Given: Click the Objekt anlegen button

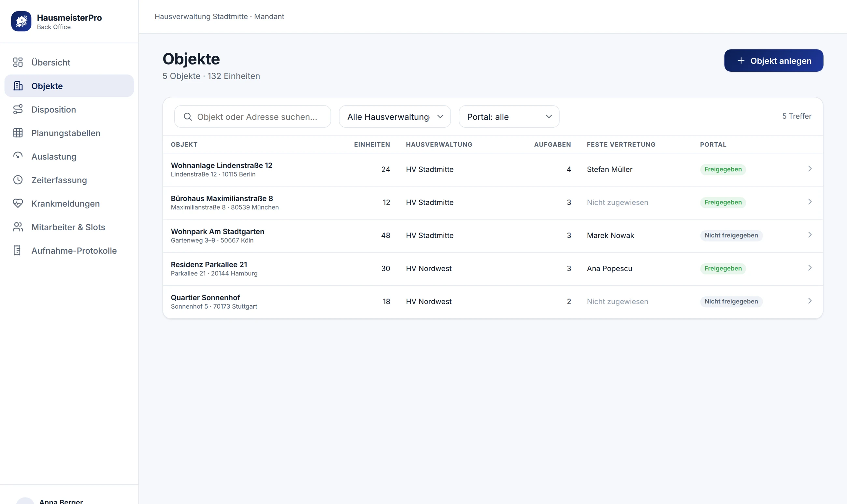Looking at the screenshot, I should pyautogui.click(x=774, y=61).
